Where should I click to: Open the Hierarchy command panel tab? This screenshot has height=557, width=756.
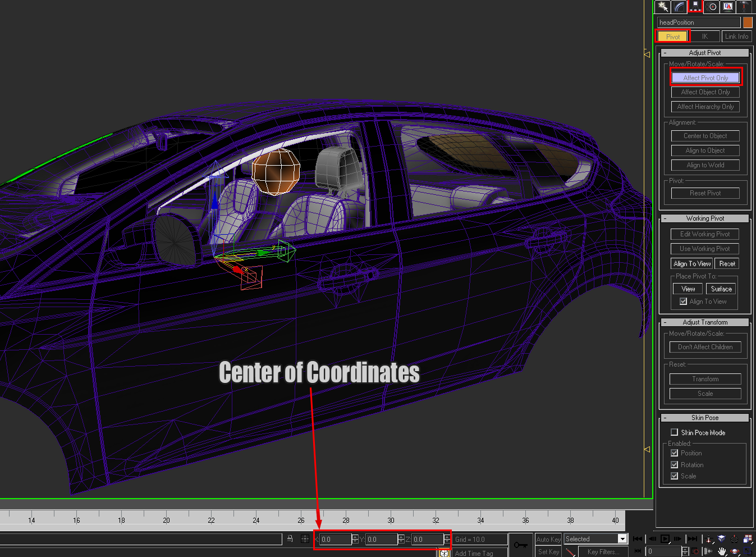[695, 7]
